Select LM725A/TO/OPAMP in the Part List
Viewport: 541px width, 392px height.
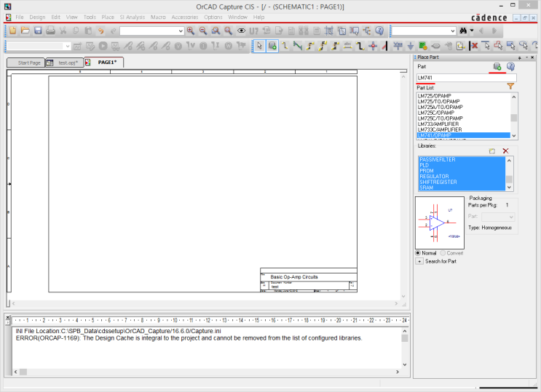click(463, 107)
